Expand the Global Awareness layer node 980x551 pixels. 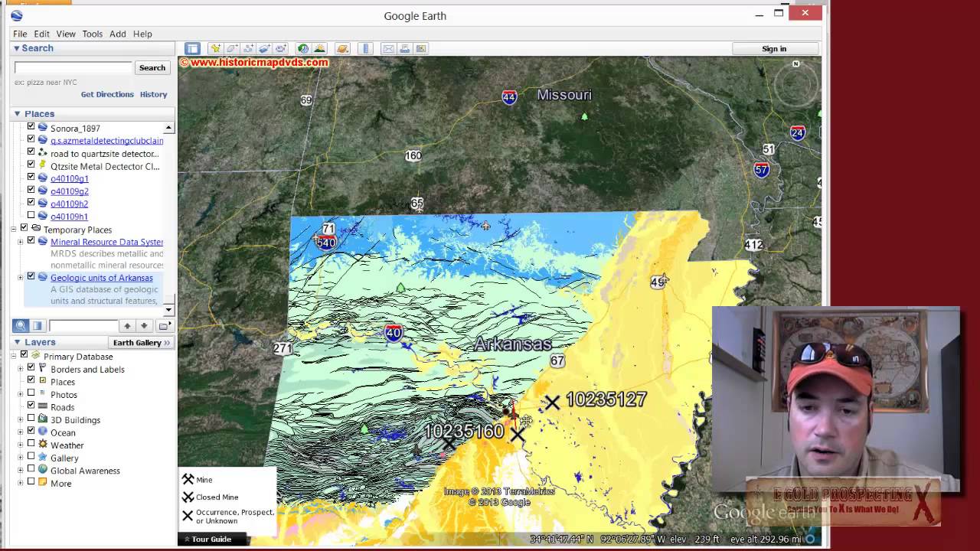coord(21,470)
